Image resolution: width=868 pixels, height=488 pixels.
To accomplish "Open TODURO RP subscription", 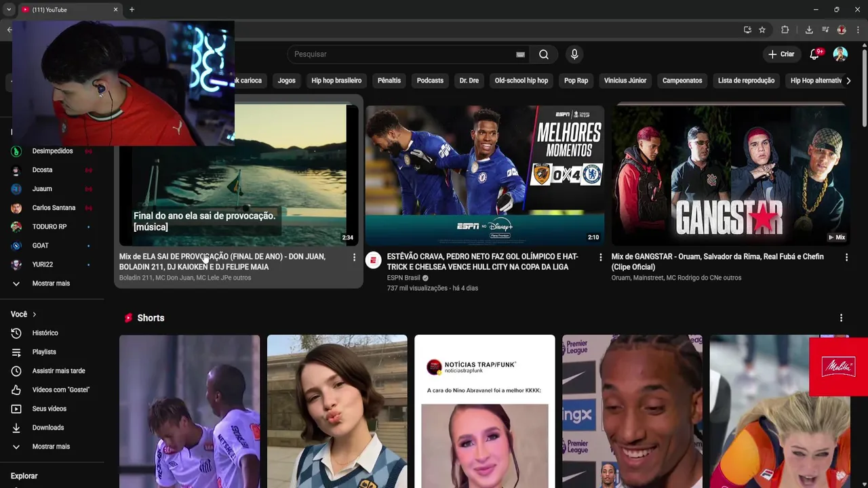I will tap(52, 227).
